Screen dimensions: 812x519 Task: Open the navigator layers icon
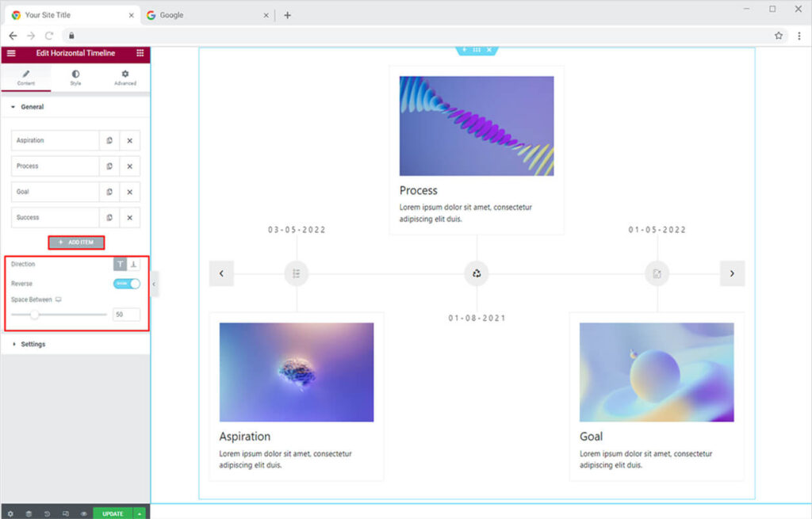coord(29,513)
